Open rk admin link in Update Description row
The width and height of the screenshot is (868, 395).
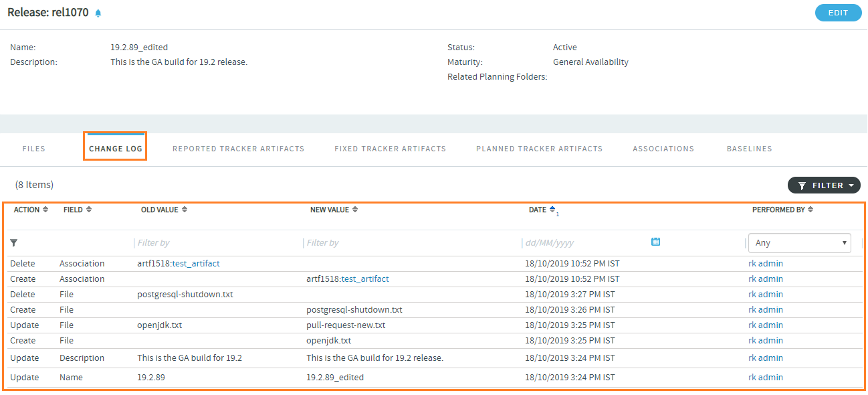[x=766, y=358]
